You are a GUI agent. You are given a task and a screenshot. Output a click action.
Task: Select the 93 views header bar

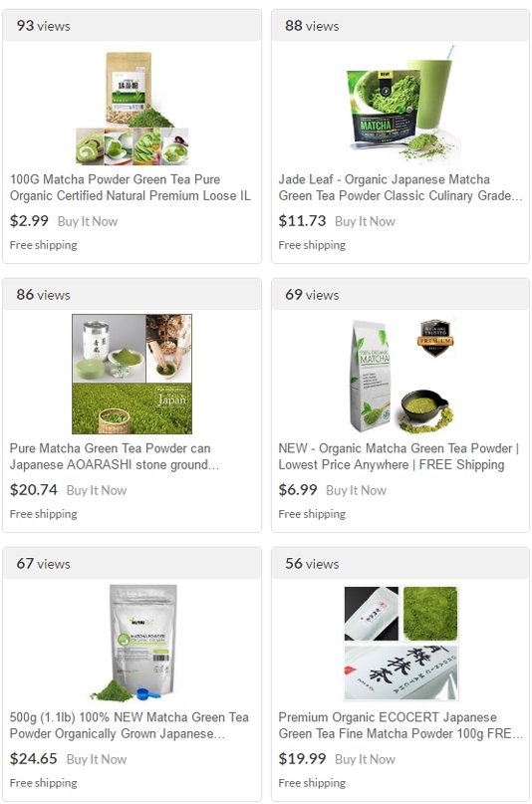[133, 26]
